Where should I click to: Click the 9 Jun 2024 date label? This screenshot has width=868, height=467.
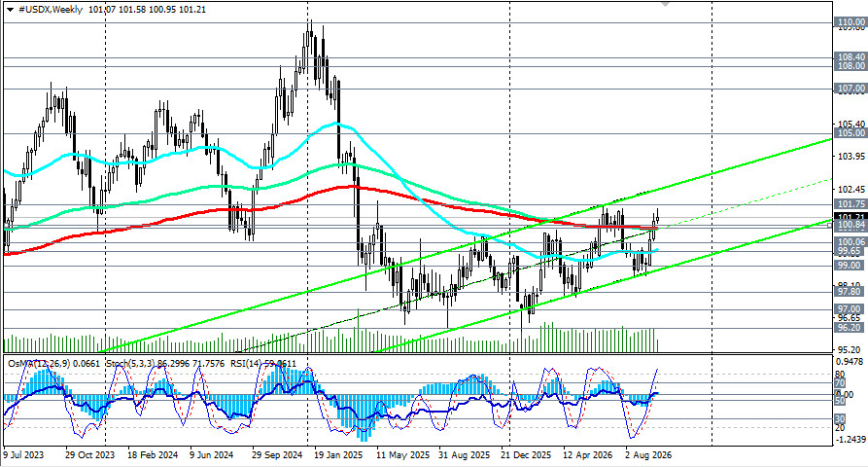coord(211,454)
